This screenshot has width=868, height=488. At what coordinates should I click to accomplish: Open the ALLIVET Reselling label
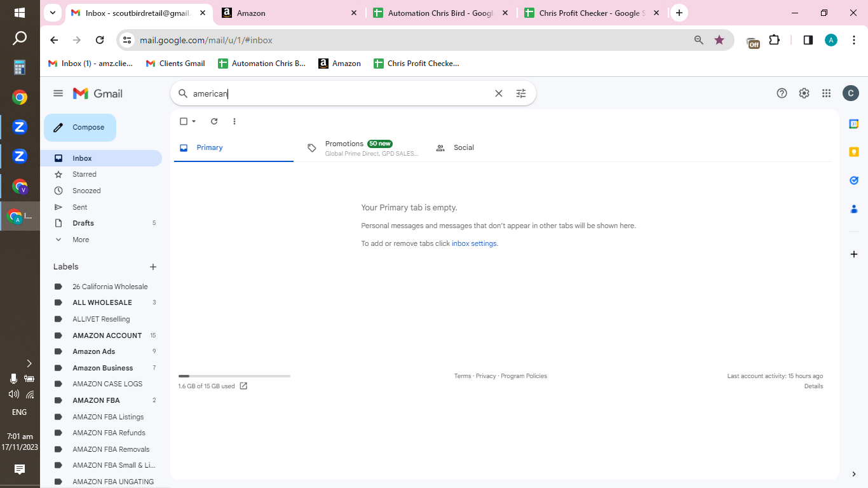pyautogui.click(x=101, y=319)
